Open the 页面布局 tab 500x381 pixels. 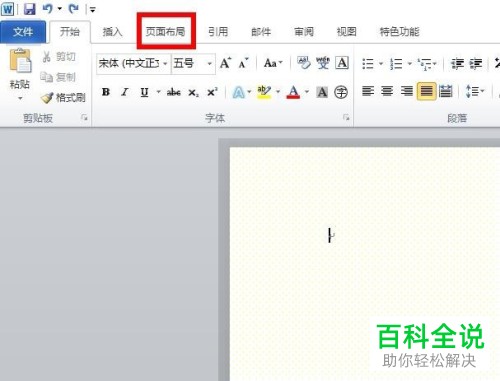pyautogui.click(x=165, y=32)
